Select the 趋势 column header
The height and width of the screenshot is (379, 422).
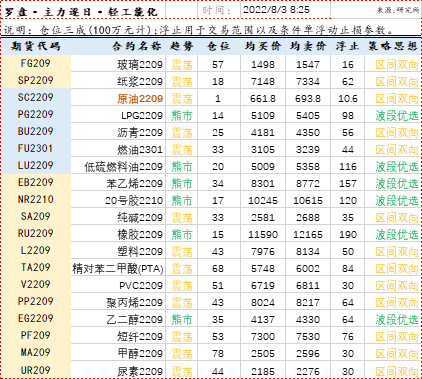182,46
